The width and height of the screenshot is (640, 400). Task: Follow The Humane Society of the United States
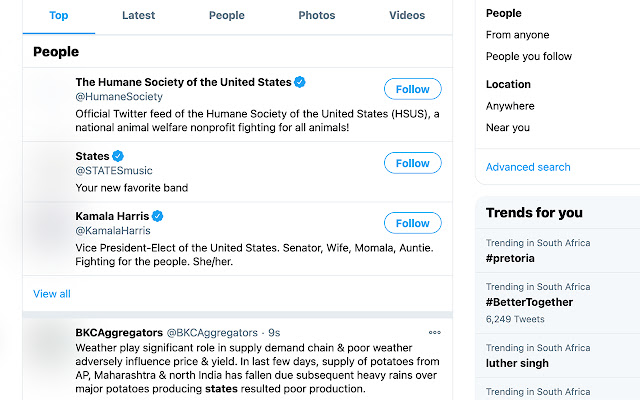click(412, 89)
